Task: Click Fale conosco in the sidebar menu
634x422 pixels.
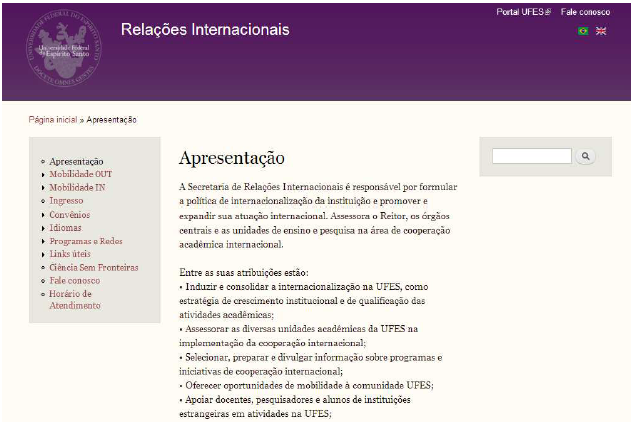Action: [x=74, y=281]
